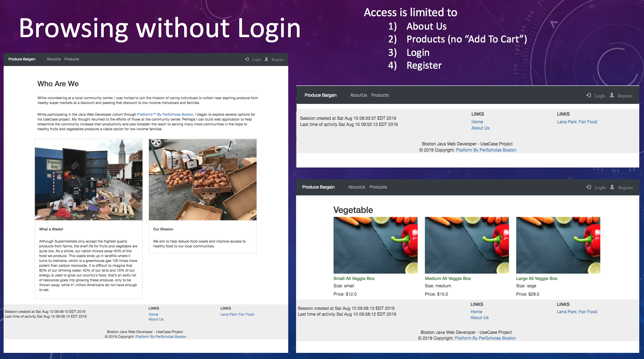Open Products menu in Vegetable page navbar

pos(378,187)
